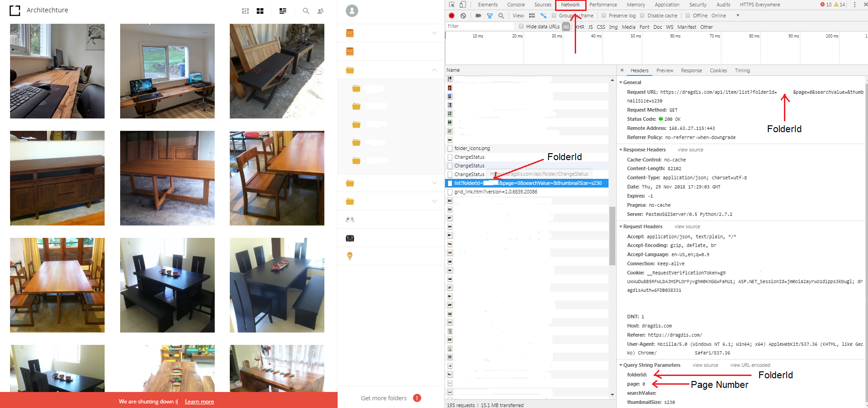Collapse the expanded folder with up chevron
Screen dimensions: 868x408
point(434,70)
